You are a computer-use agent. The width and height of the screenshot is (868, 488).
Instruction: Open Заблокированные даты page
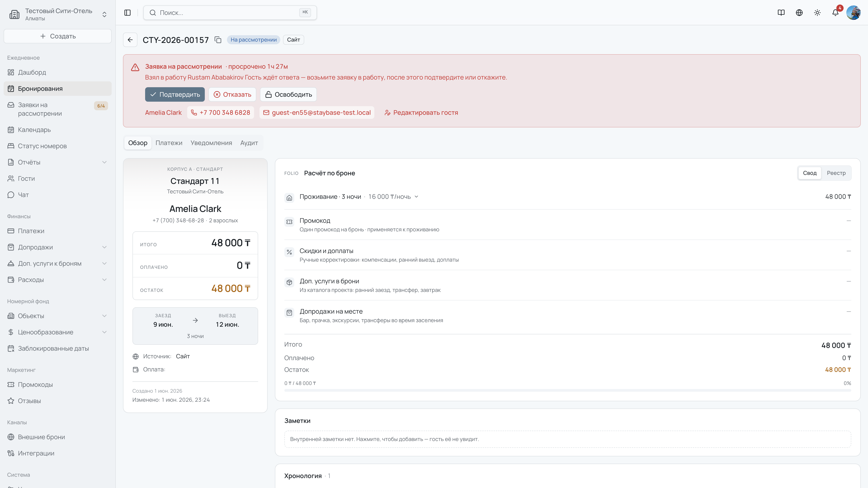58,349
